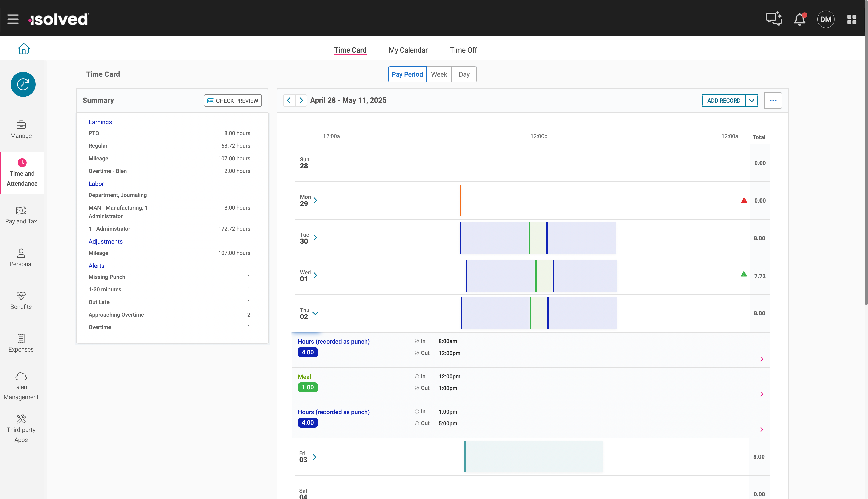Collapse the Thu 02 row
The width and height of the screenshot is (868, 499).
click(315, 313)
